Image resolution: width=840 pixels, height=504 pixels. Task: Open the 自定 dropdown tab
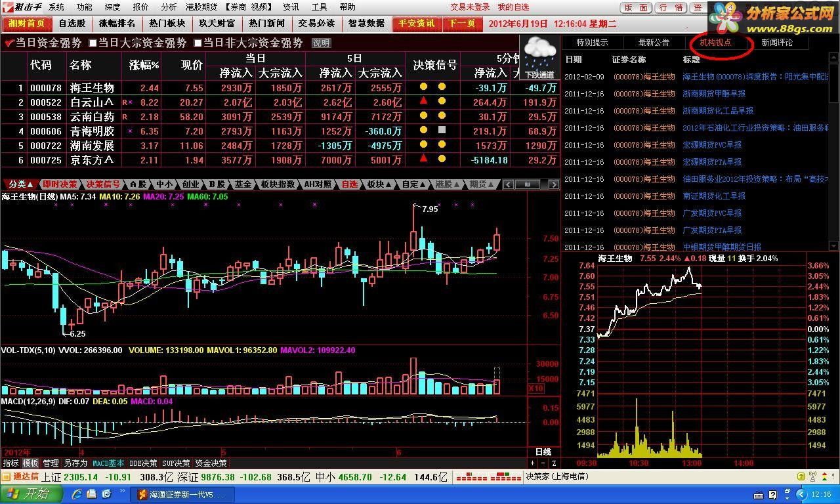pyautogui.click(x=414, y=184)
